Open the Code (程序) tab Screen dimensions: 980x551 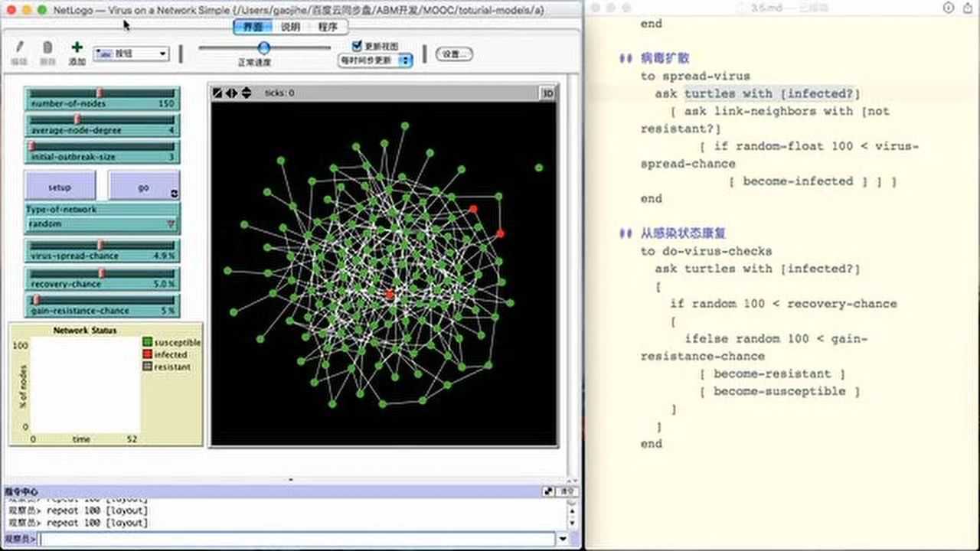[328, 27]
